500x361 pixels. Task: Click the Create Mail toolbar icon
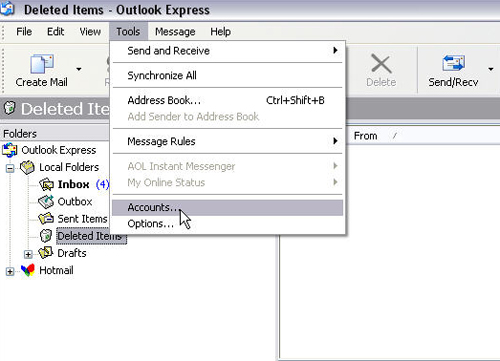42,64
